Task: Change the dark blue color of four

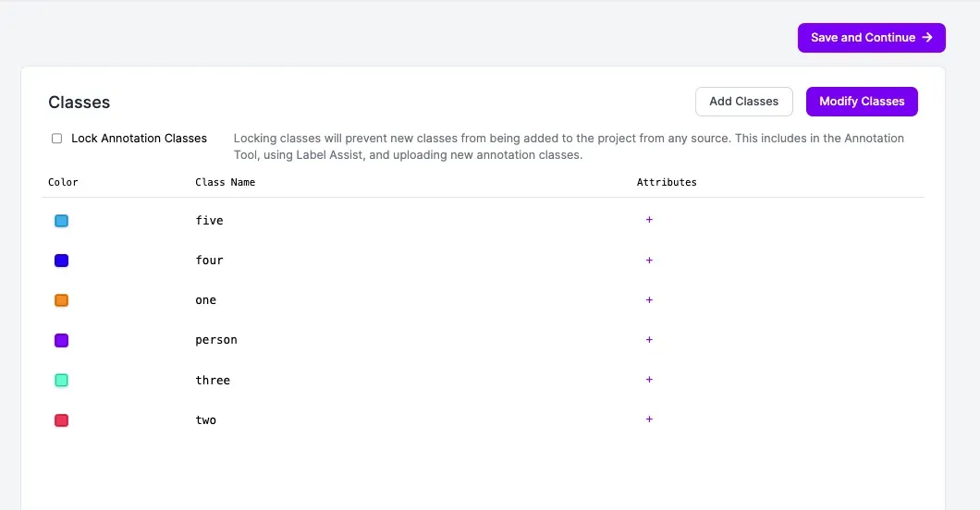Action: point(62,261)
